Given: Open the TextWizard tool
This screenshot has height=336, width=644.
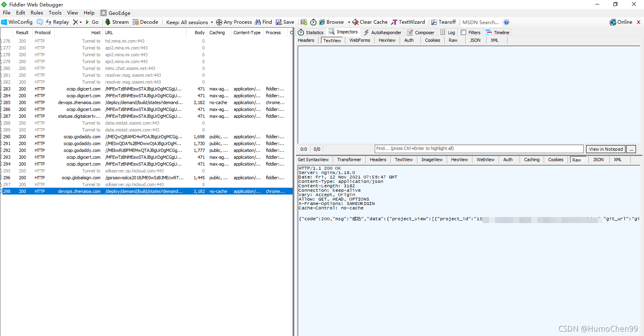Looking at the screenshot, I should point(408,22).
